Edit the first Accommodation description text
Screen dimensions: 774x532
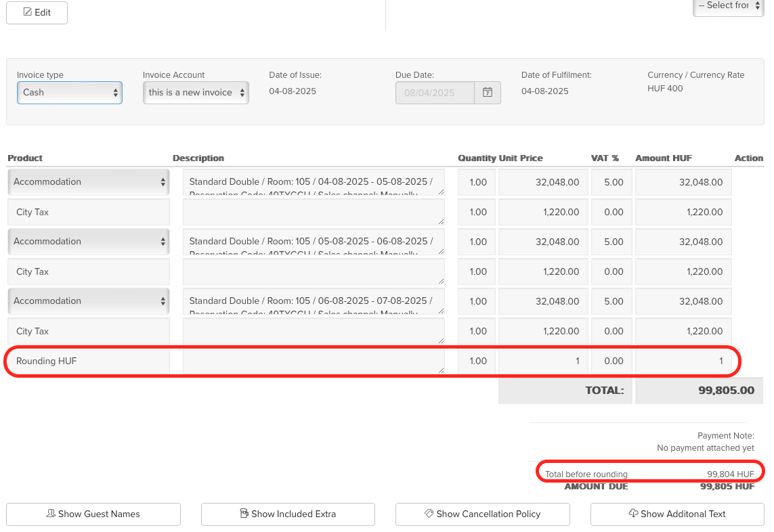pyautogui.click(x=313, y=181)
